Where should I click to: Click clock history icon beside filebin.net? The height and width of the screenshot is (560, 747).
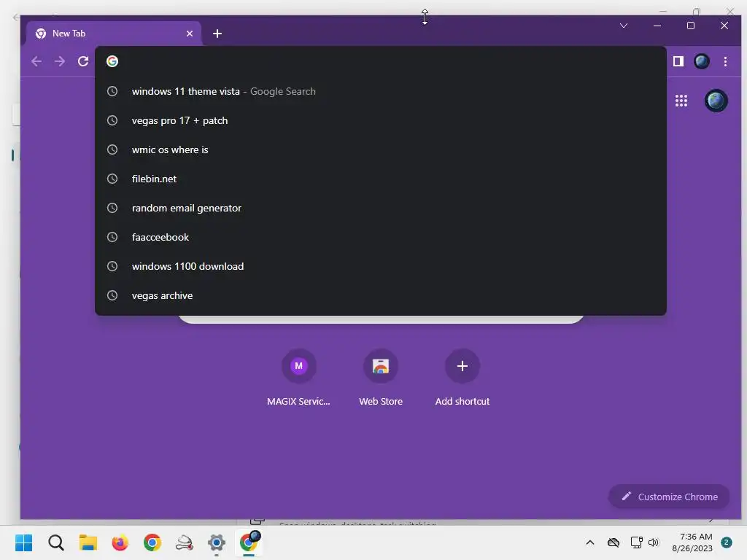coord(112,179)
